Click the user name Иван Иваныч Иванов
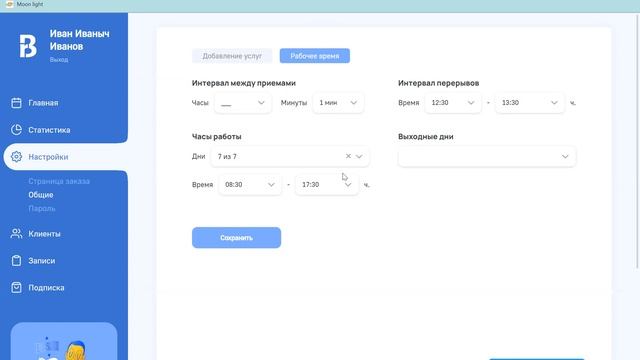The image size is (640, 360). coord(80,40)
